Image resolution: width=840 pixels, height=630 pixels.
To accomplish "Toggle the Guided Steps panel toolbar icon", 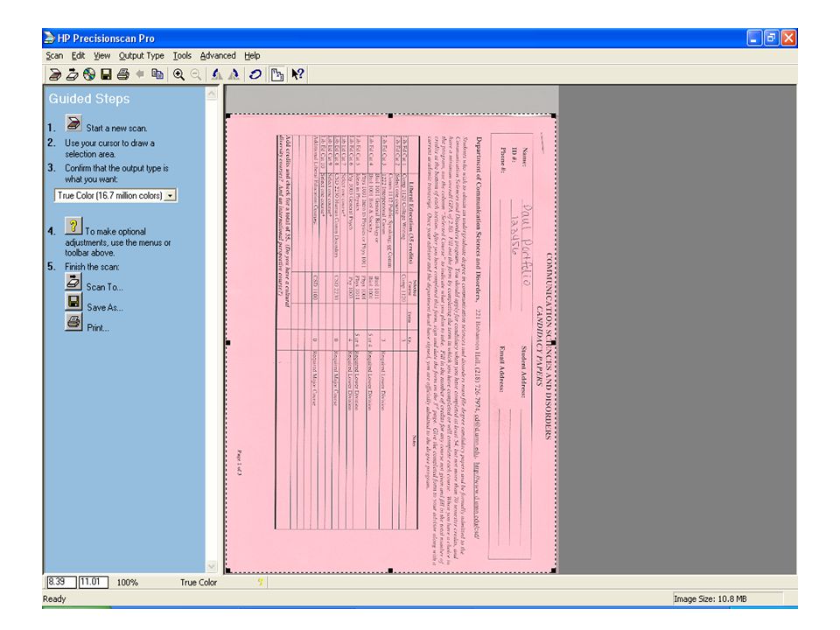I will tap(277, 74).
